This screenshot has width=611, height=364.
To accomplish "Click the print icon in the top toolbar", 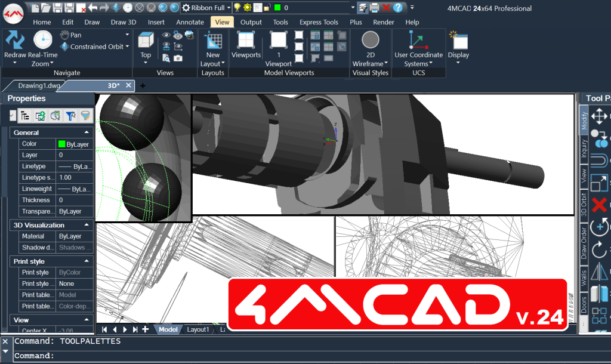I will point(374,8).
